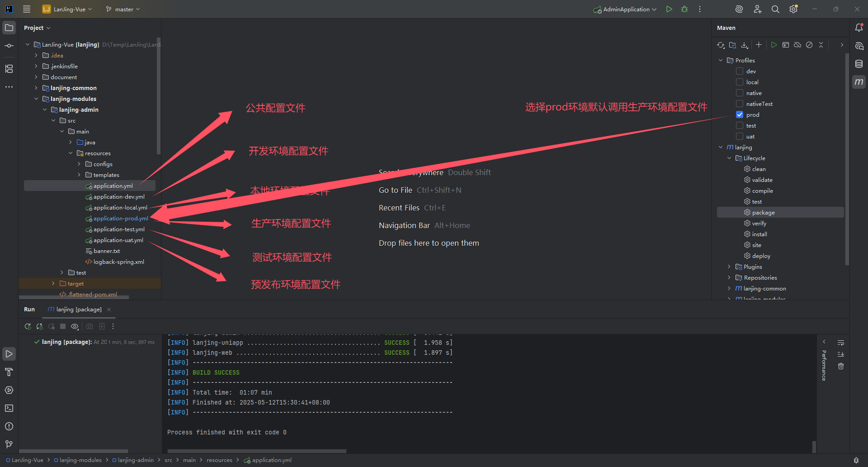Image resolution: width=868 pixels, height=467 pixels.
Task: Click the Stop button in Run toolbar
Action: tap(63, 326)
